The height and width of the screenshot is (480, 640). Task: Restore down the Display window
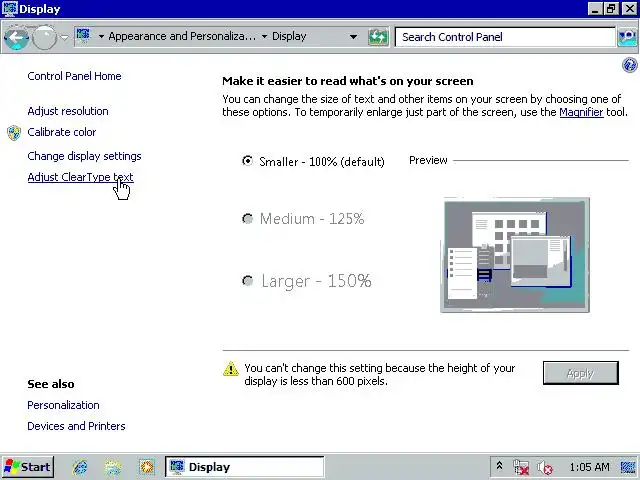(611, 9)
